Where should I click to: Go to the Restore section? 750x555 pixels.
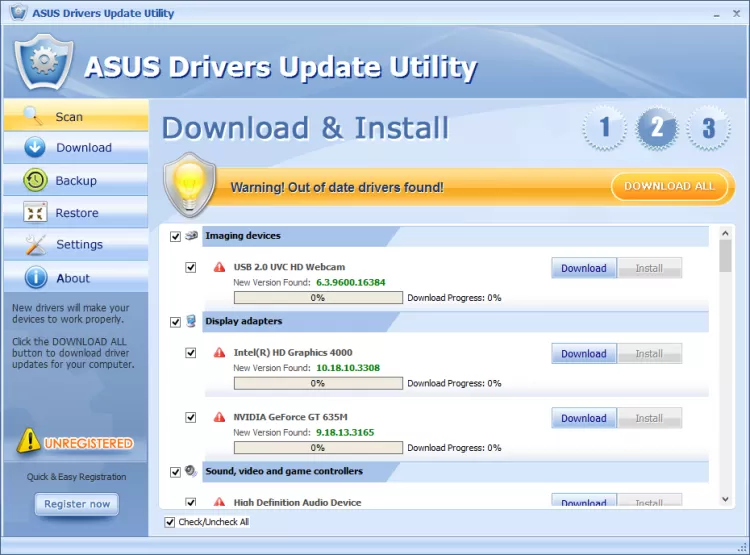pos(76,212)
